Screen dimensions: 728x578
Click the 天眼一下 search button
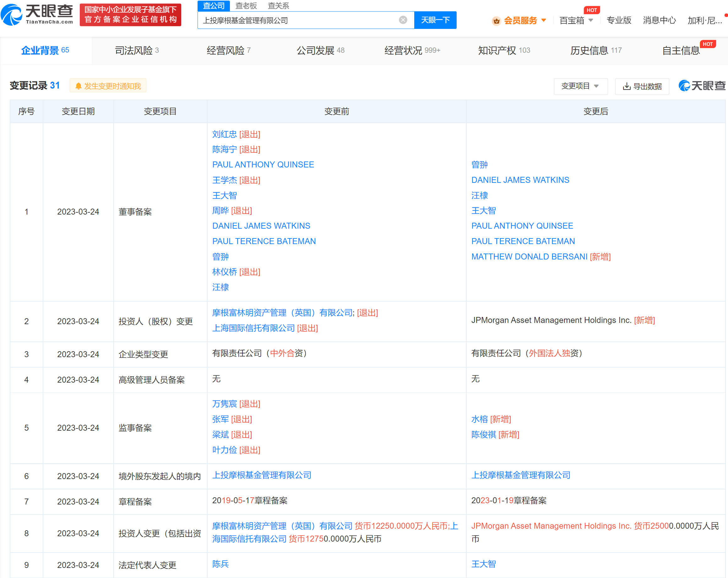(x=435, y=20)
